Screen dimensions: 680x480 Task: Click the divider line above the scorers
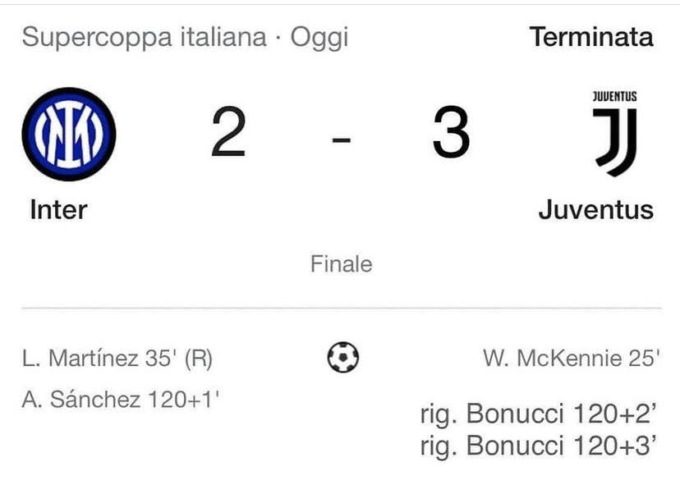click(x=342, y=308)
